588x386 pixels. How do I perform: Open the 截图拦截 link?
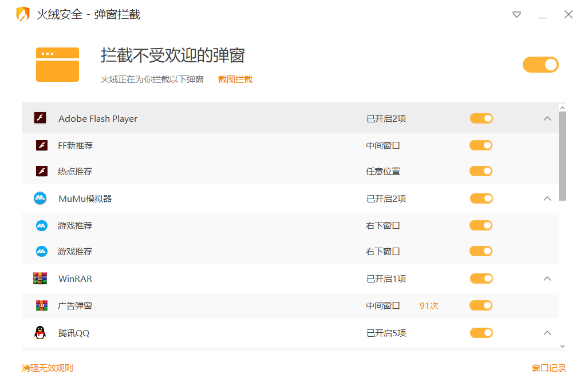pyautogui.click(x=235, y=79)
